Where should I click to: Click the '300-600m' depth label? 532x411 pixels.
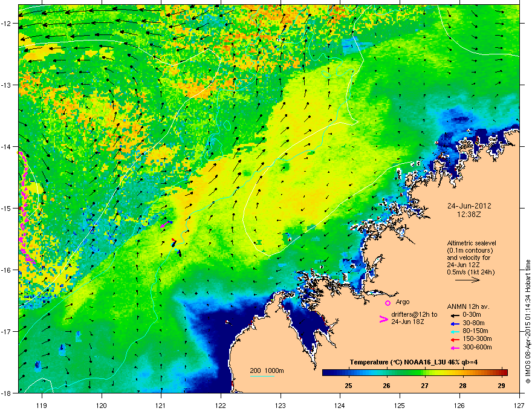coord(477,348)
